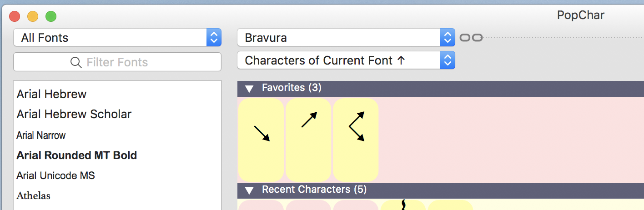
Task: Open Characters of Current Font dropdown
Action: point(346,60)
